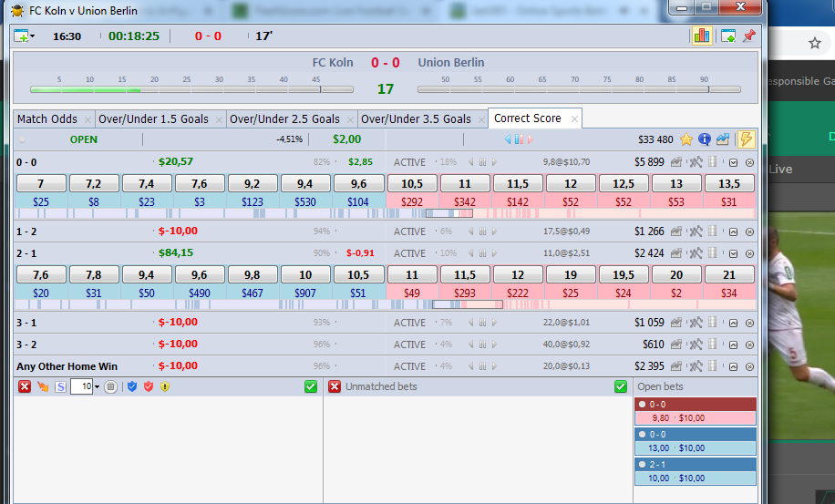Click the ladder grid icon in 2 - 1 row
The image size is (835, 504).
pos(713,252)
